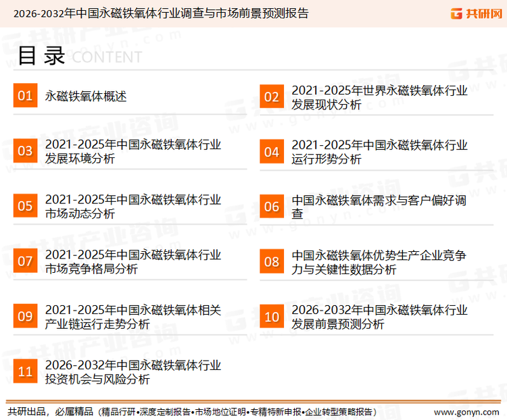507x420 pixels.
Task: Click the orange 02 chapter number box
Action: click(272, 97)
